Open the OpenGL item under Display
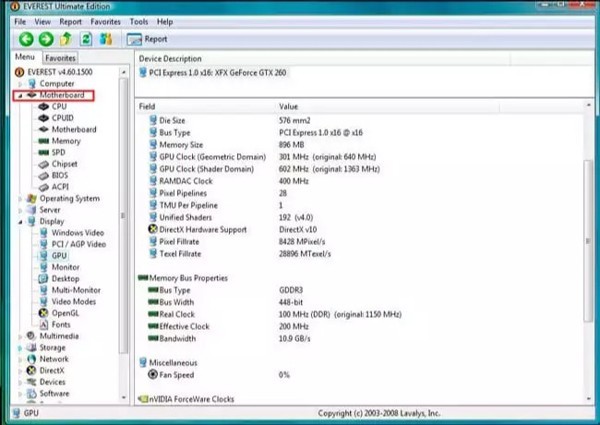 65,313
